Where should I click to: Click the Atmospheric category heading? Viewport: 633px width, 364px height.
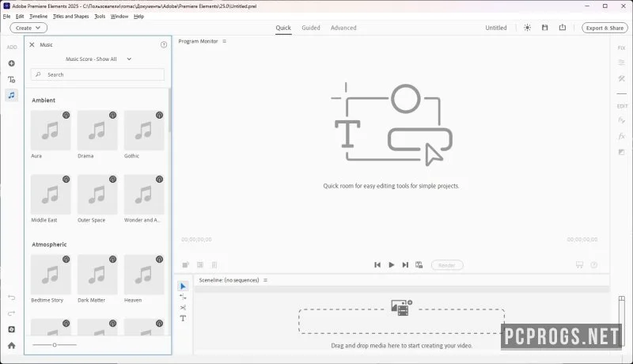tap(49, 245)
